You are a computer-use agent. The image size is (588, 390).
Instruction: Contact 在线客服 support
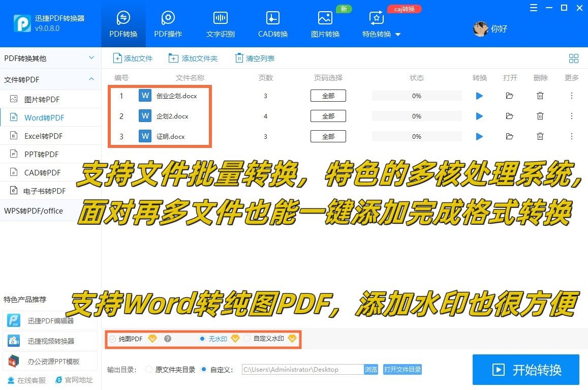(x=26, y=380)
